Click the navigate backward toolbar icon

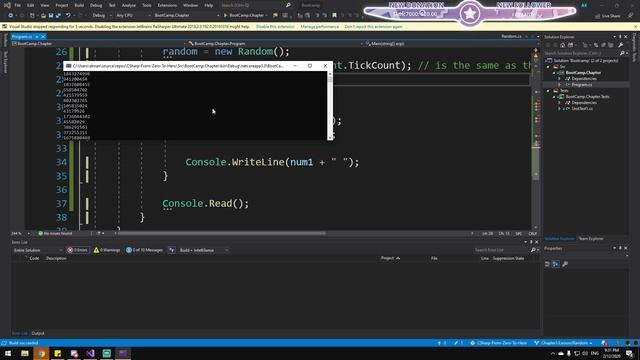[x=10, y=16]
